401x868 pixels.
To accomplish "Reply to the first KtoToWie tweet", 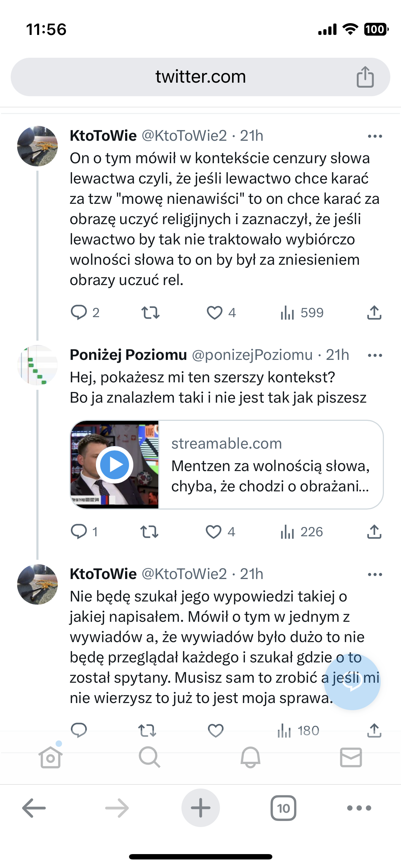I will pyautogui.click(x=79, y=312).
